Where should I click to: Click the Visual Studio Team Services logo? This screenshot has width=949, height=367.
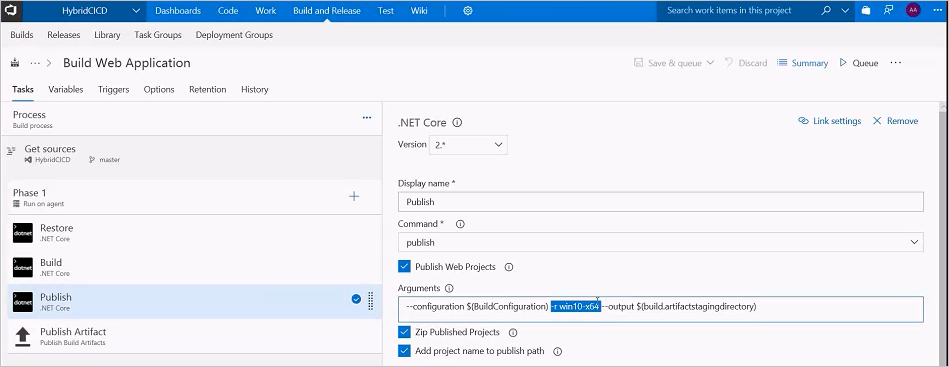click(x=11, y=10)
